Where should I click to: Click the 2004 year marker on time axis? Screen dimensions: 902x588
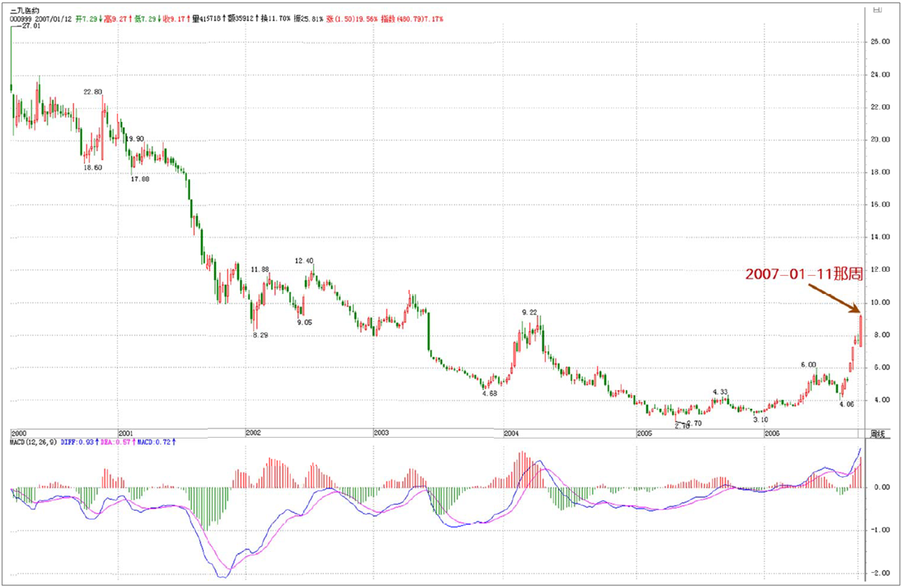click(511, 432)
